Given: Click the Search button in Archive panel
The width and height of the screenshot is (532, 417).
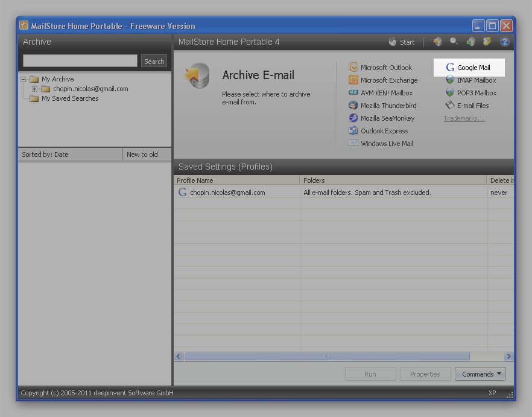Looking at the screenshot, I should [154, 61].
